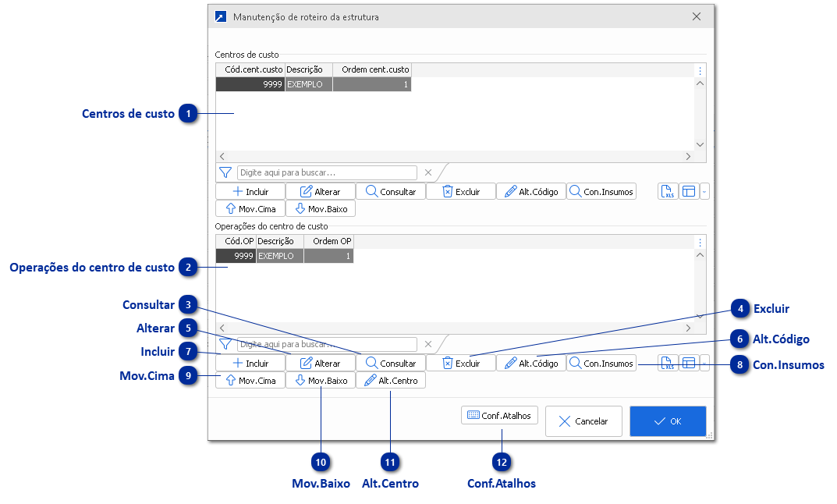Open the column options menu of the Centros de custo grid
Viewport: 837px width, 504px height.
(x=700, y=70)
